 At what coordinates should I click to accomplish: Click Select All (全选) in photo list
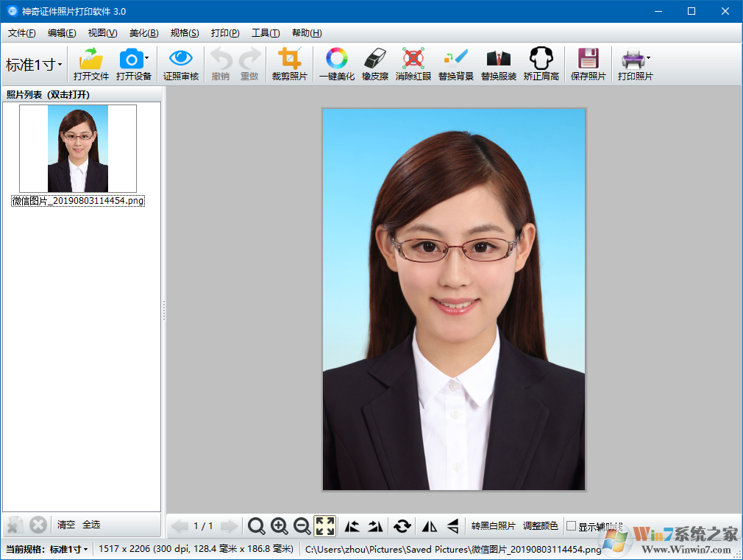click(91, 525)
